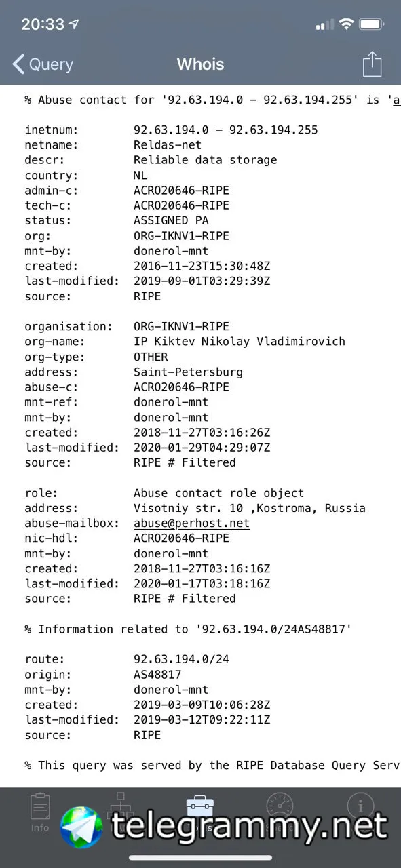Tap the cellular signal bars icon
The image size is (401, 868).
324,25
